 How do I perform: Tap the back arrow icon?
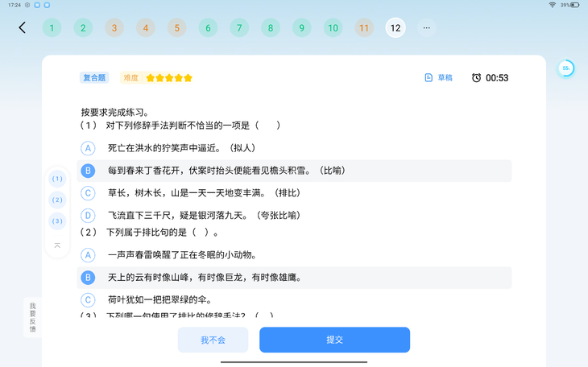pyautogui.click(x=23, y=27)
